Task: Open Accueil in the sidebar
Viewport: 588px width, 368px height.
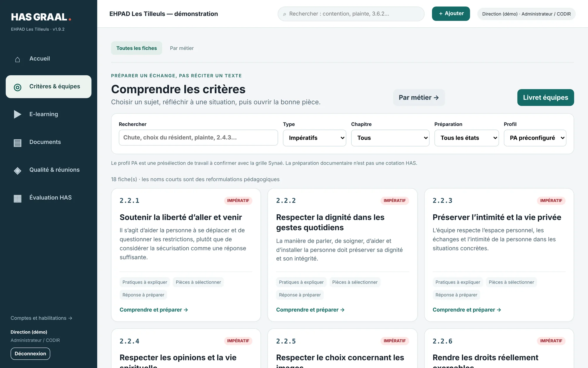Action: point(49,59)
